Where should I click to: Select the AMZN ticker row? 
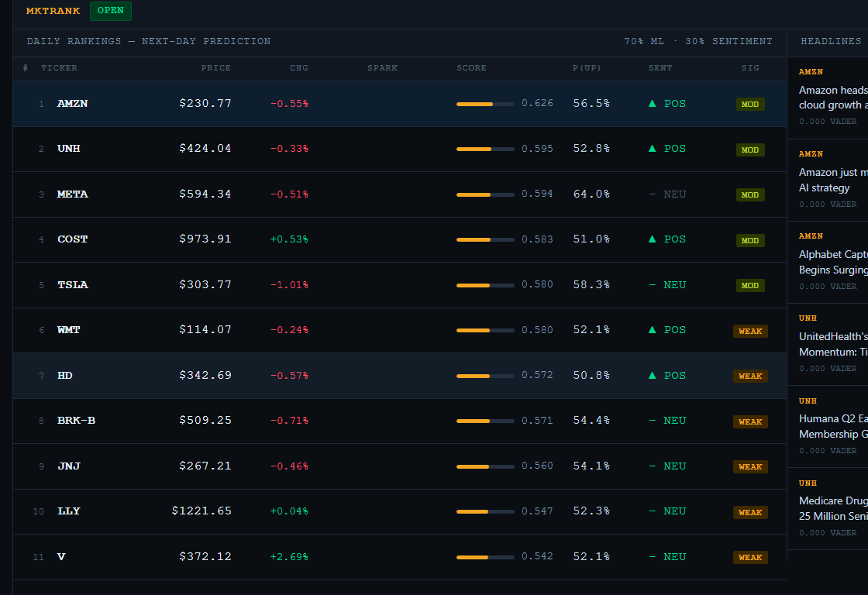400,104
